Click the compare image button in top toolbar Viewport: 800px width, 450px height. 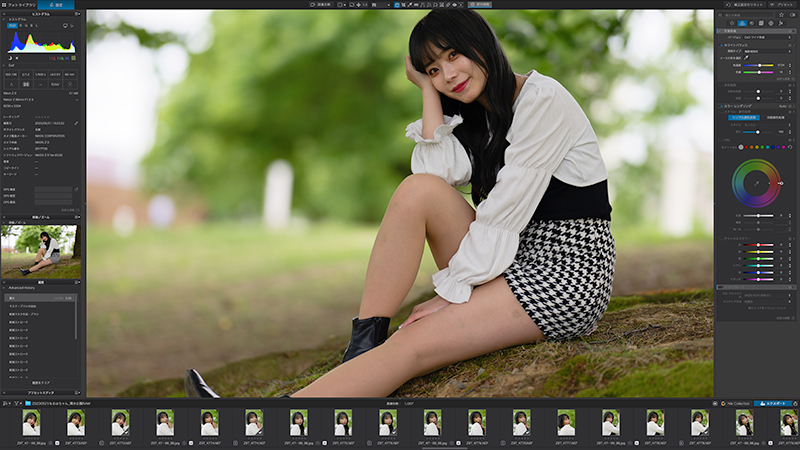(x=322, y=5)
